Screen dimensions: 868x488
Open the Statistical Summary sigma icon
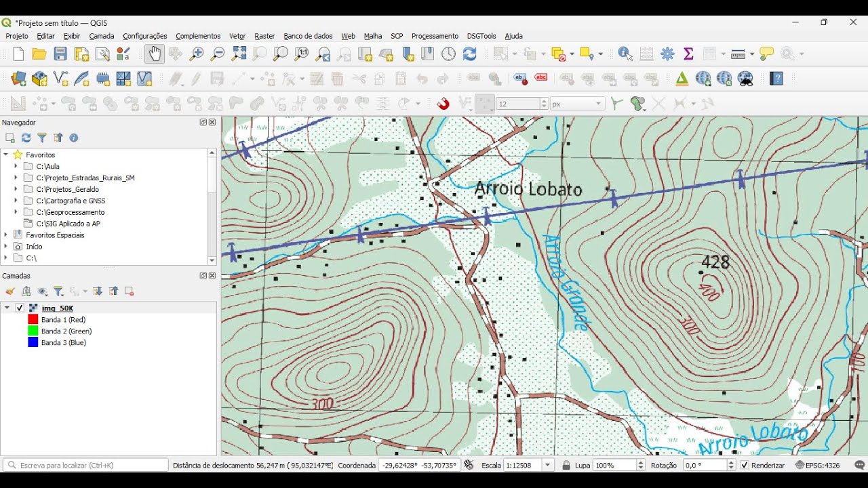pos(688,54)
